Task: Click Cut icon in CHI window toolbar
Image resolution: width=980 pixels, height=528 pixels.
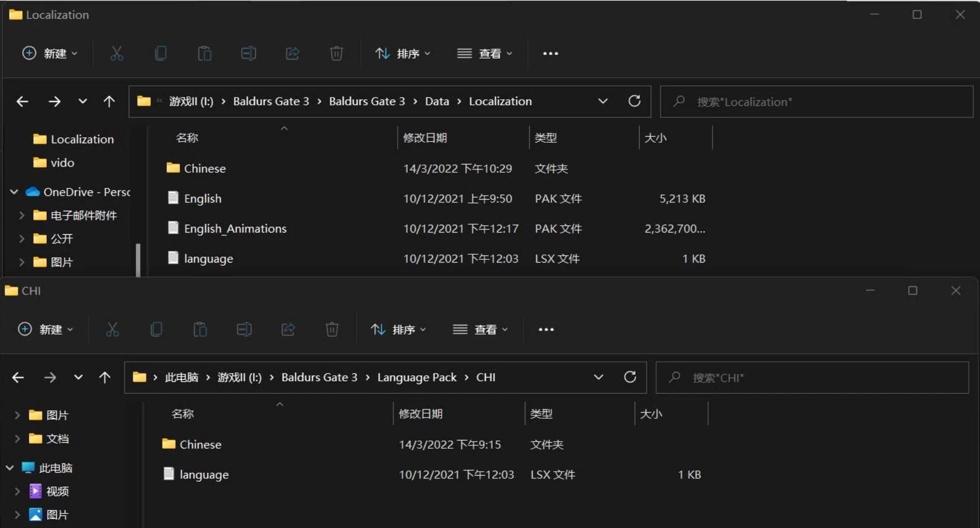Action: (112, 330)
